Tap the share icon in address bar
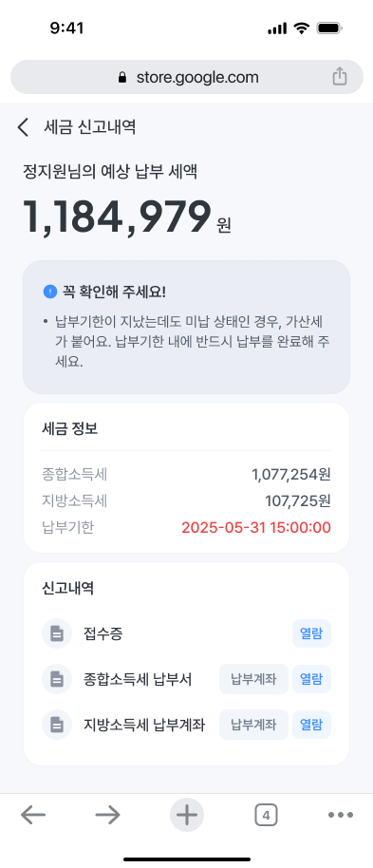Image resolution: width=373 pixels, height=868 pixels. point(339,76)
